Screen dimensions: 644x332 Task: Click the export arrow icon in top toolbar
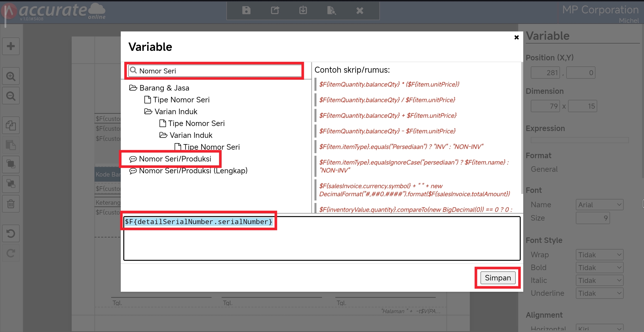coord(275,10)
